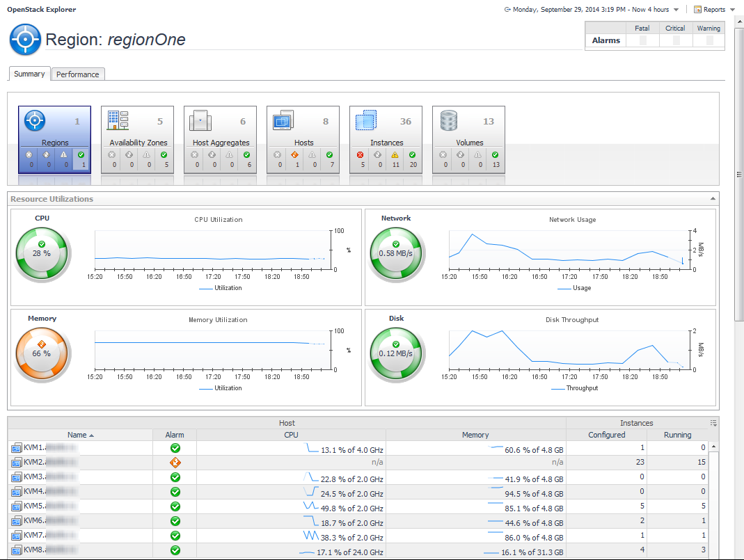Click the Memory 66% gauge
This screenshot has height=560, width=744.
[42, 353]
